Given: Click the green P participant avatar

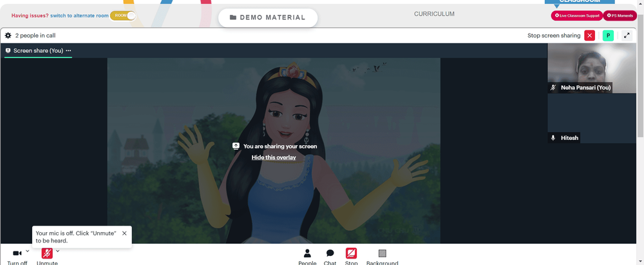Looking at the screenshot, I should tap(608, 36).
